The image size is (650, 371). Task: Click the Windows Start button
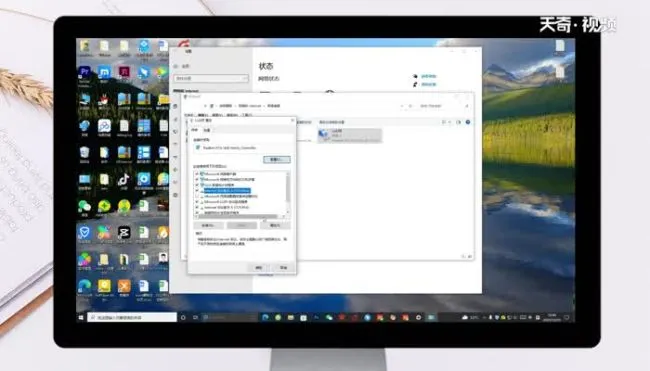pos(81,318)
